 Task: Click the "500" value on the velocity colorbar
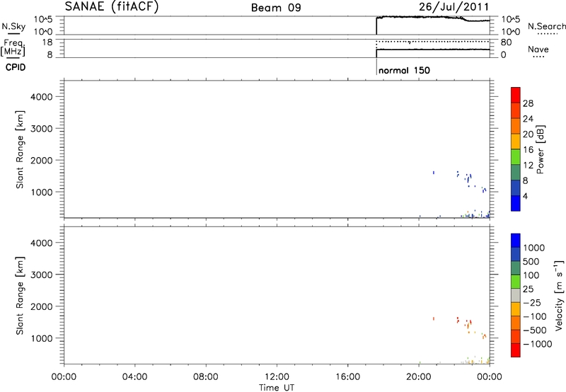pyautogui.click(x=531, y=262)
